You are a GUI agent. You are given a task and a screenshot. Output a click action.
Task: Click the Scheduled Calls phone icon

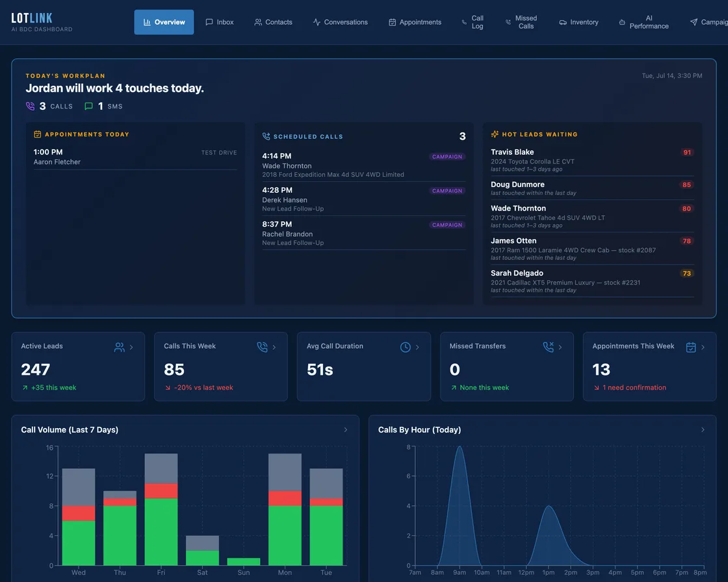click(266, 136)
